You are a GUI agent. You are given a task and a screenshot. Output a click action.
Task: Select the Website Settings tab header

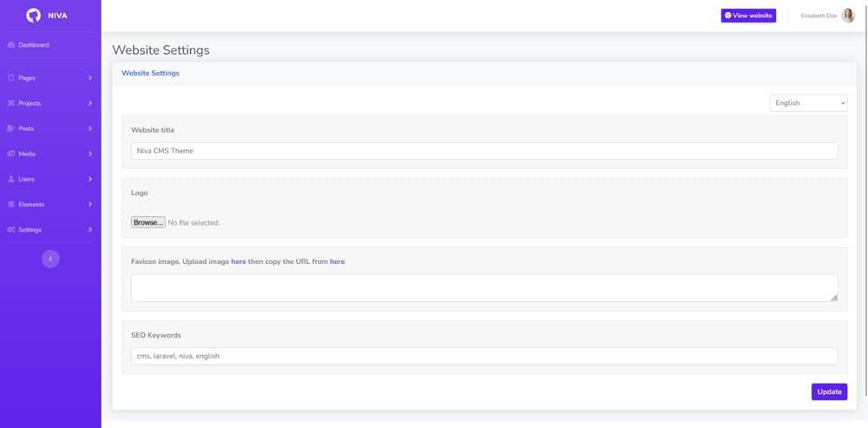tap(150, 74)
